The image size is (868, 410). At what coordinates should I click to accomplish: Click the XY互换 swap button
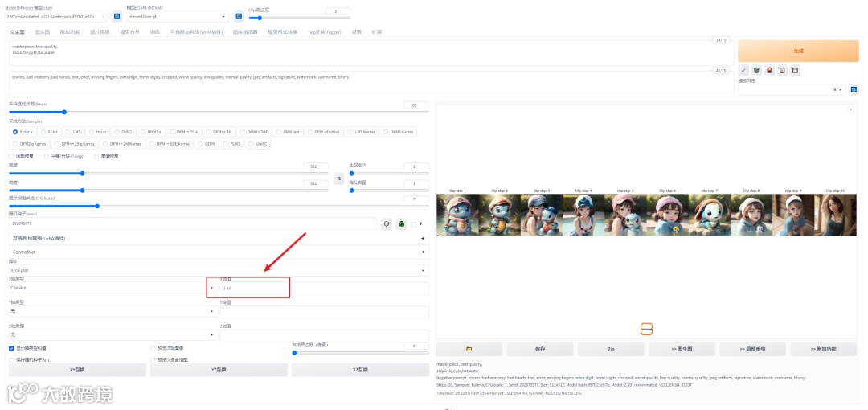coord(77,370)
